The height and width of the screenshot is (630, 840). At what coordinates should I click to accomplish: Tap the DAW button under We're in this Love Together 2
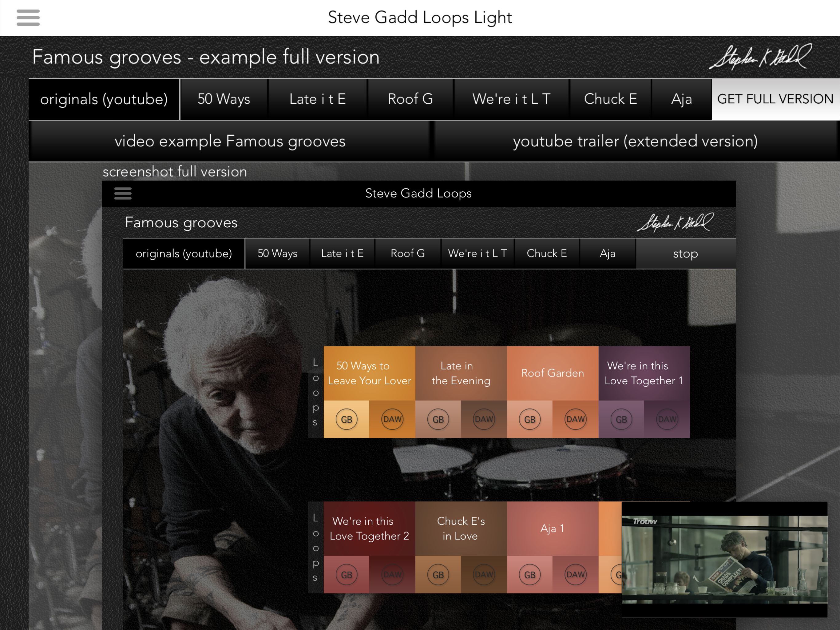tap(392, 575)
